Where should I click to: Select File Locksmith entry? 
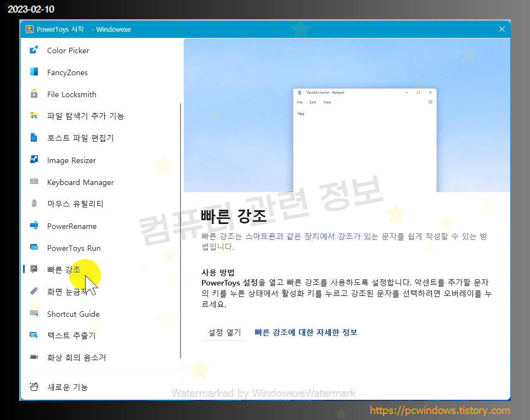pos(101,94)
